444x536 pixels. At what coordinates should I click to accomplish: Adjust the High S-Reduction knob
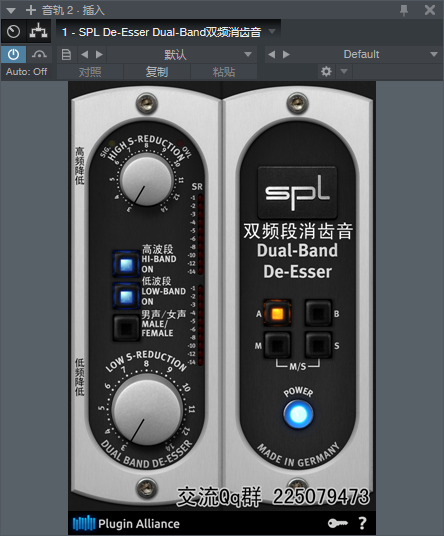point(146,180)
